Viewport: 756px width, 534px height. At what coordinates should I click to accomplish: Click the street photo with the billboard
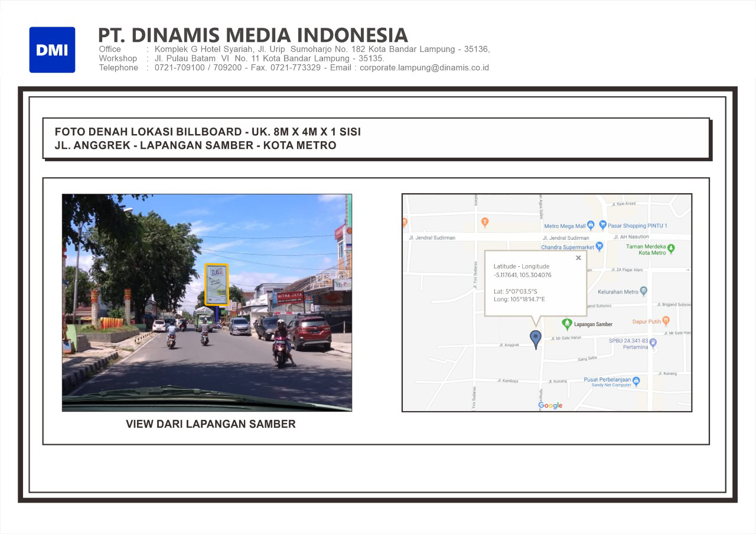pyautogui.click(x=207, y=302)
